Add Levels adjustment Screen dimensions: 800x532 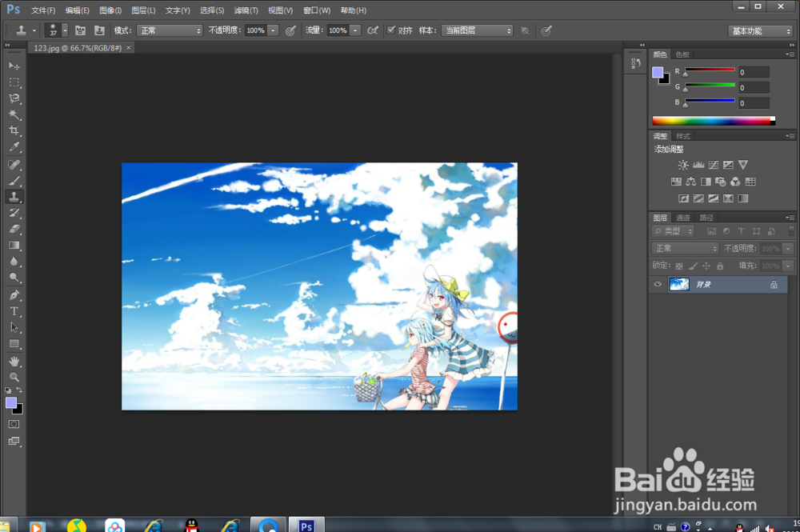[698, 165]
